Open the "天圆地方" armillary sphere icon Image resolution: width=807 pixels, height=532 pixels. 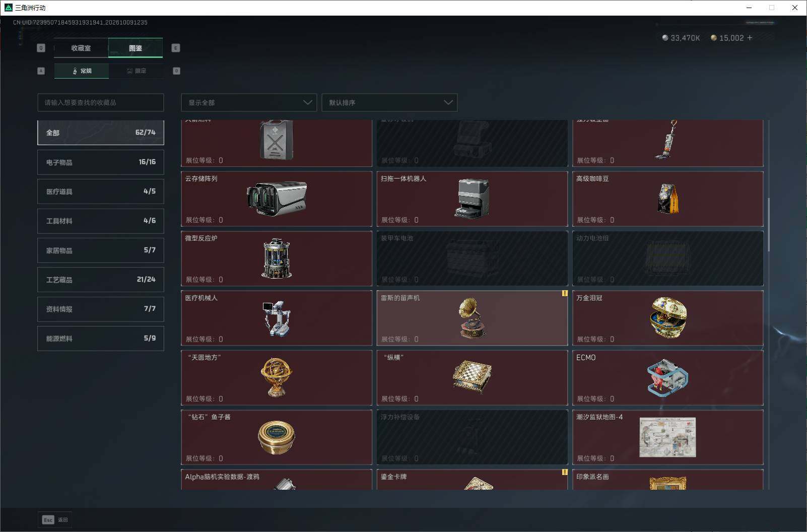[x=277, y=377]
